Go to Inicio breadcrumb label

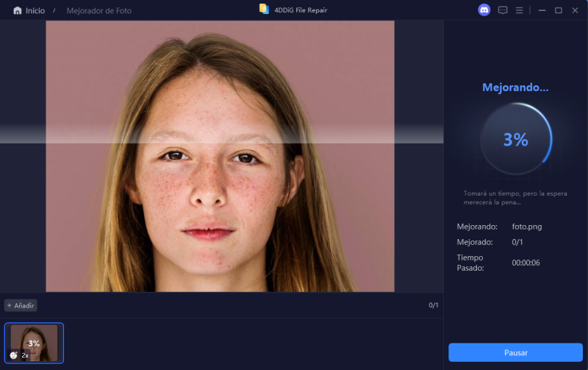click(x=35, y=11)
